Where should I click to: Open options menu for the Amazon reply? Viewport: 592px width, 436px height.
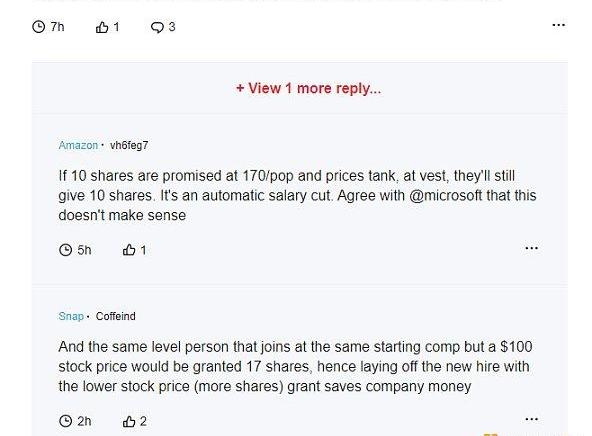pyautogui.click(x=532, y=248)
